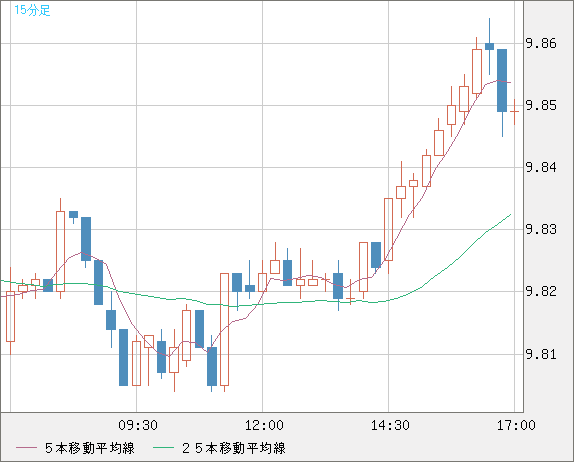Screen dimensions: 574x462
Task: Click the 9.85 price axis label
Action: pos(541,105)
